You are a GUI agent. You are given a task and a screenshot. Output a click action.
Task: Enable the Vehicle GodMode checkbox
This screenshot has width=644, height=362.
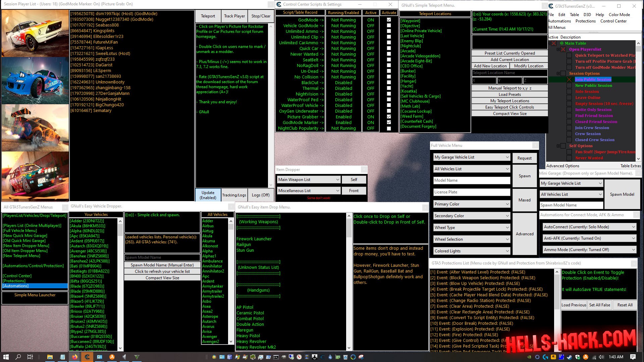tap(389, 25)
